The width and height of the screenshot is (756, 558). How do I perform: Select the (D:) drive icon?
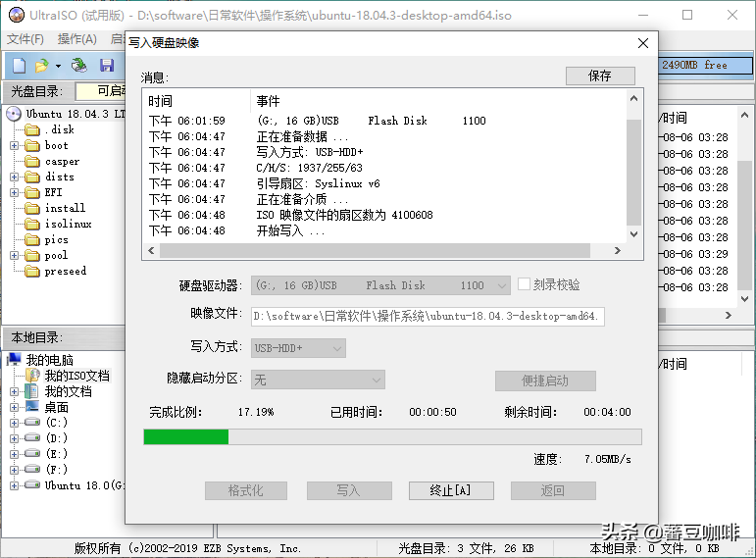point(32,437)
